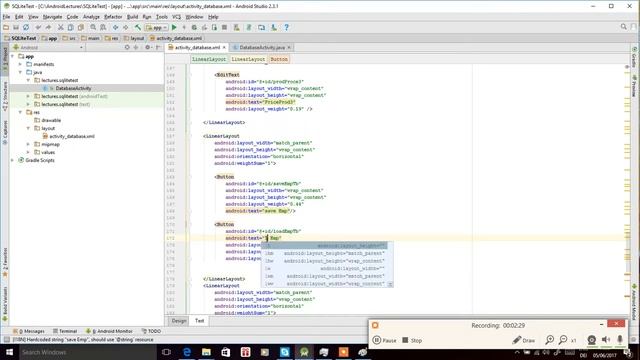Select the activity_database.xml editor tab
This screenshot has height=360, width=640.
point(197,47)
